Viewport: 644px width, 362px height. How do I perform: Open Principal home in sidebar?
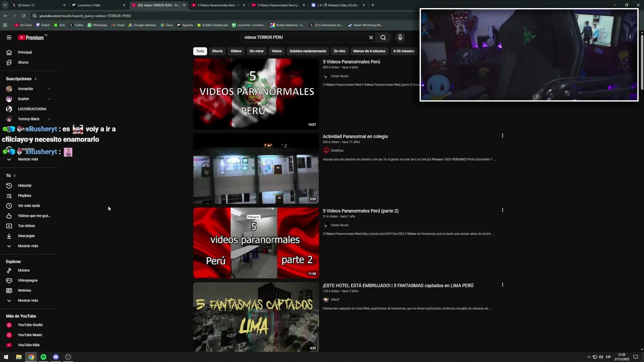click(25, 52)
